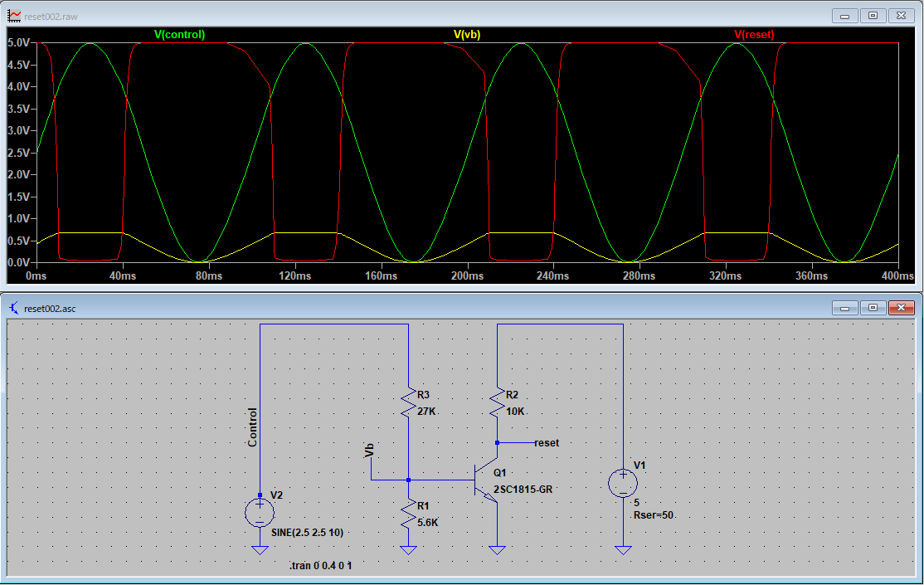924x585 pixels.
Task: Click resistor R2 10K symbol
Action: (498, 402)
